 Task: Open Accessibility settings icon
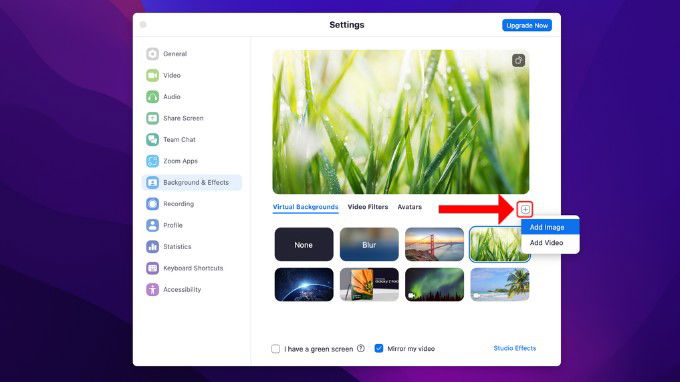click(152, 290)
